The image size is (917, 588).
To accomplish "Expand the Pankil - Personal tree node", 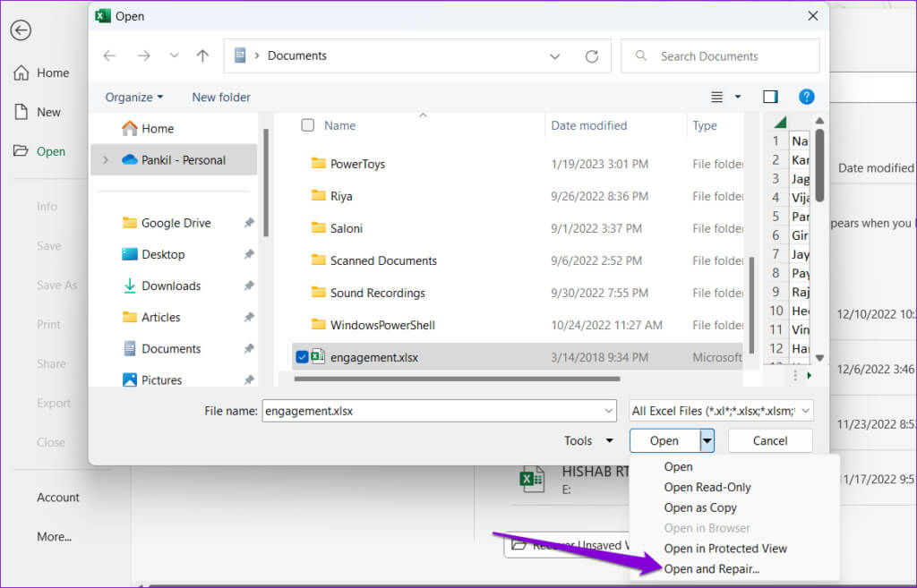I will (x=107, y=160).
